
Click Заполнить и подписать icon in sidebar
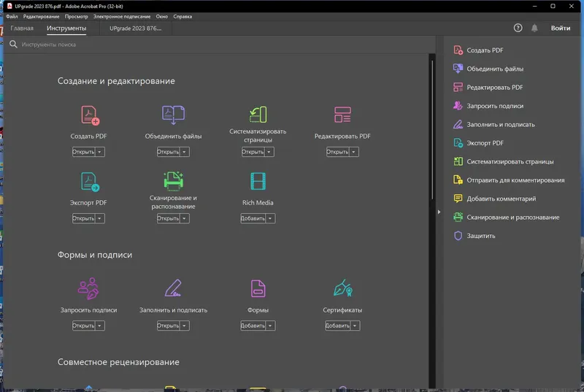coord(458,124)
